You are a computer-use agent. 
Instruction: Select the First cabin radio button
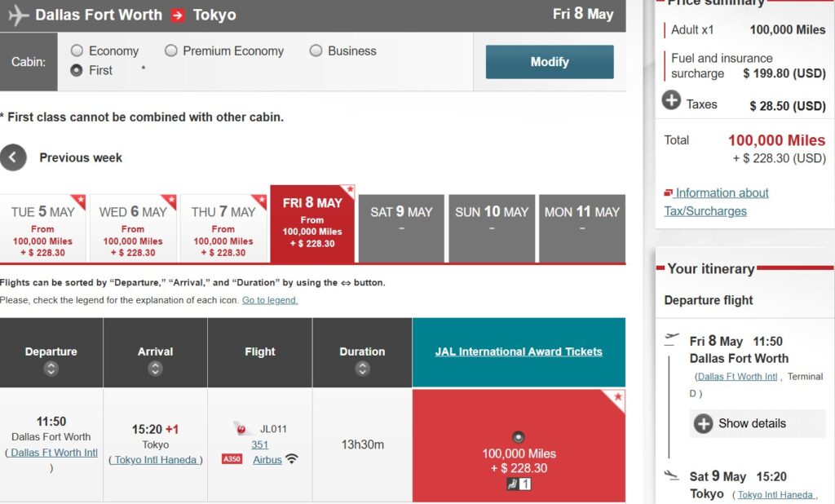[x=77, y=70]
